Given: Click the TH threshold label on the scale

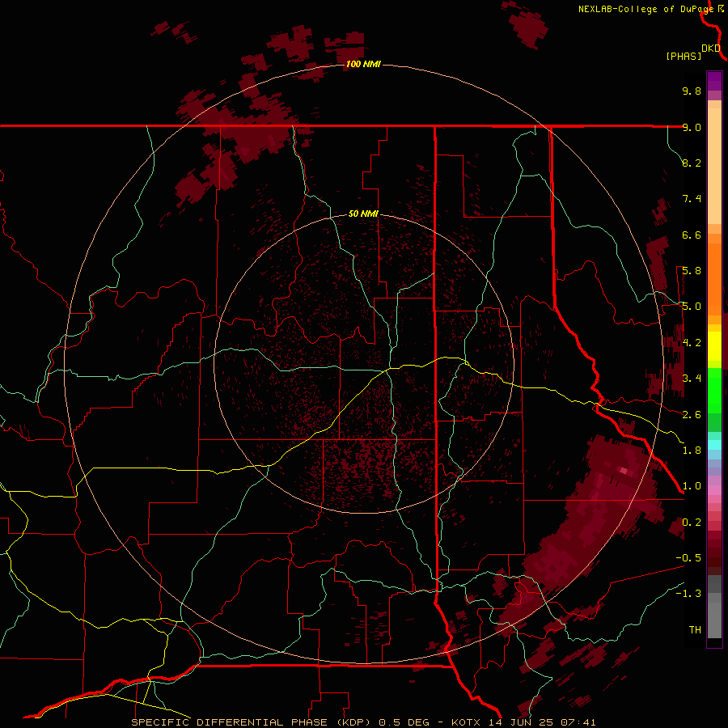Looking at the screenshot, I should point(695,630).
